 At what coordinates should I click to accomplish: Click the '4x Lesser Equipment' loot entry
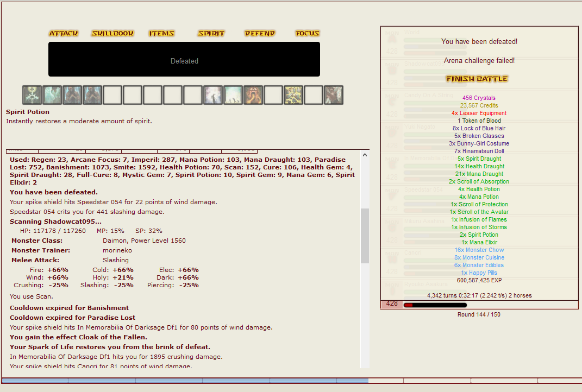[479, 113]
